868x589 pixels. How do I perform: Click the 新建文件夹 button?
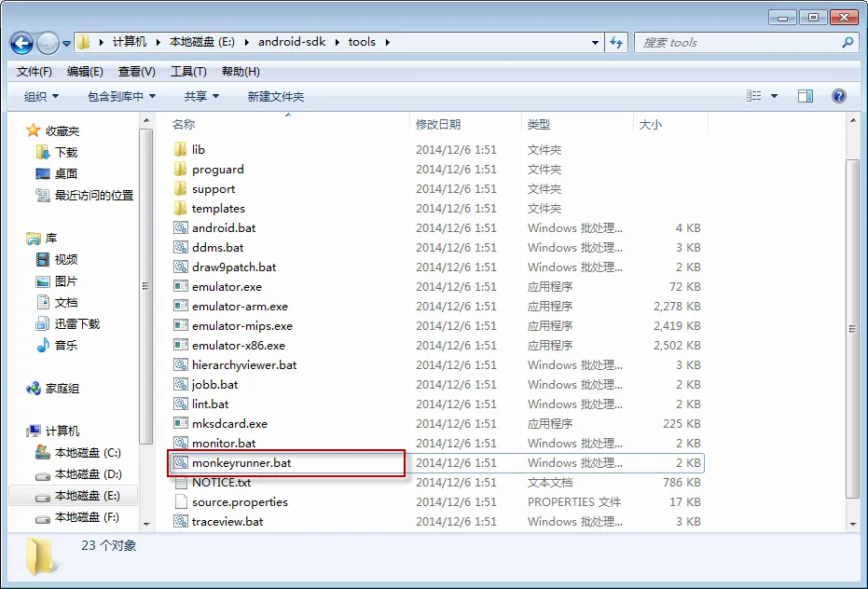276,96
